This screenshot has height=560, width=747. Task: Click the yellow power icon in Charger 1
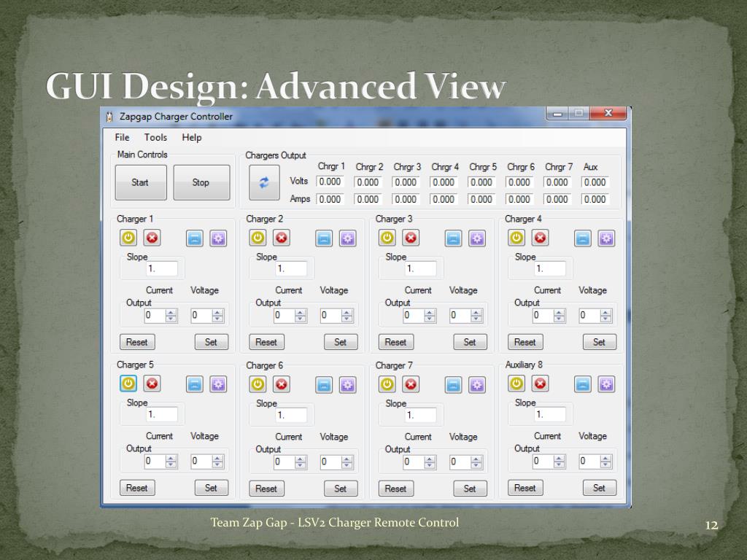tap(128, 238)
